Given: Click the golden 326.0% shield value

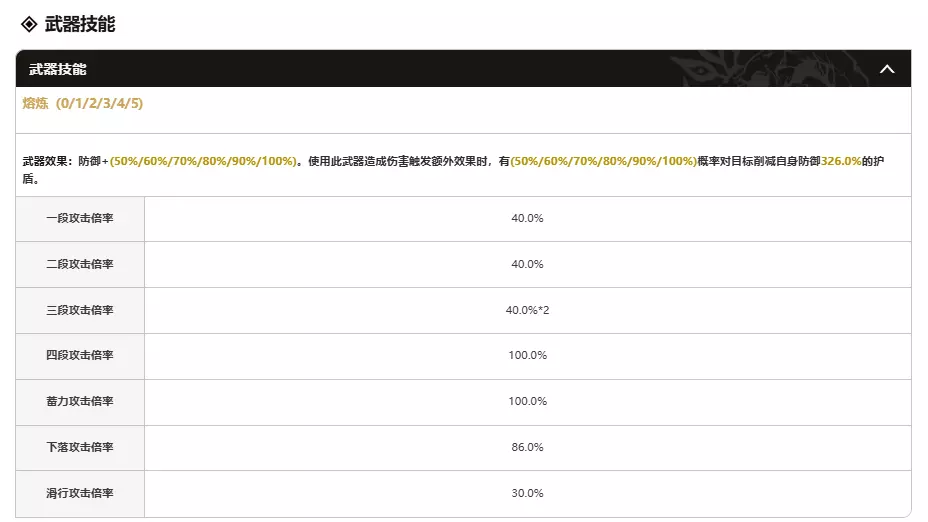Looking at the screenshot, I should click(840, 161).
